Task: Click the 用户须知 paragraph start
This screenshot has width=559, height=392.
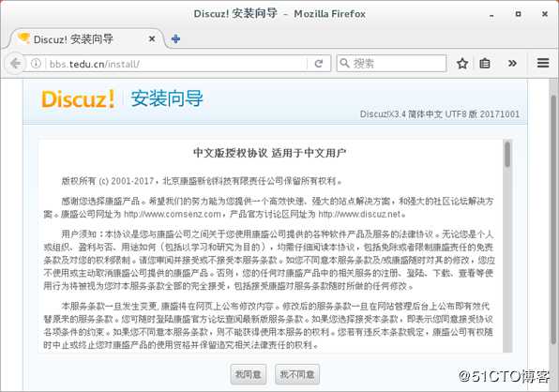Action: click(79, 234)
